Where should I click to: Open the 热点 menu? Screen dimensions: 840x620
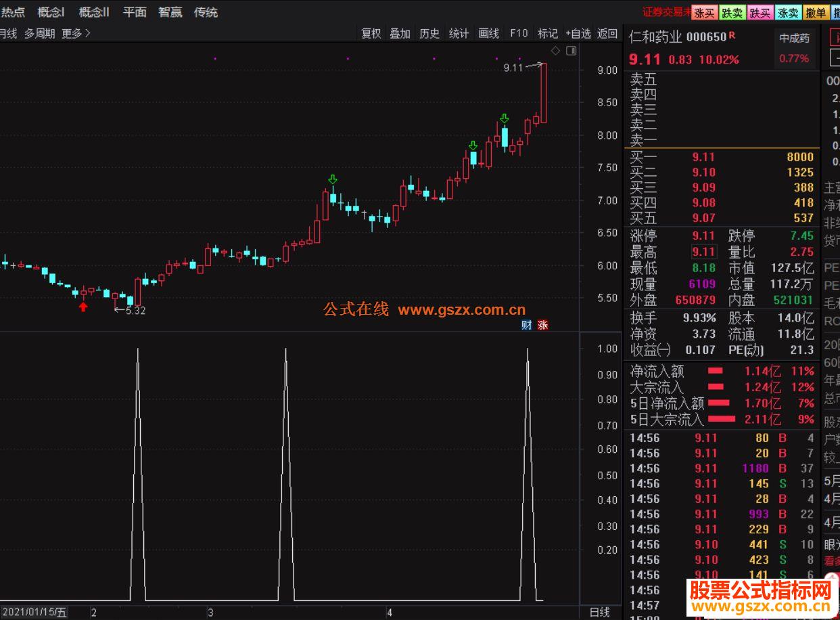(12, 12)
